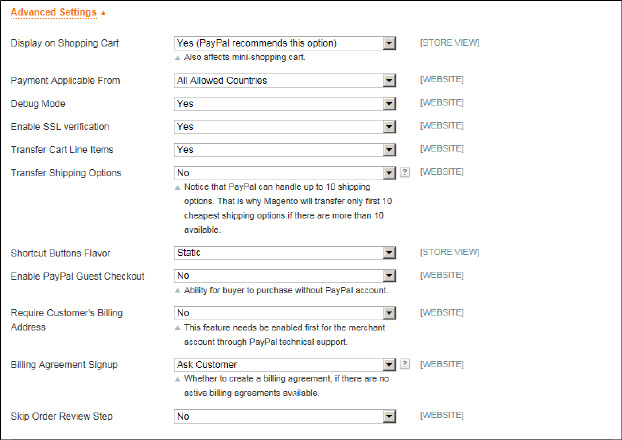Open the Display on Shopping Cart dropdown
This screenshot has height=440, width=622.
click(285, 43)
